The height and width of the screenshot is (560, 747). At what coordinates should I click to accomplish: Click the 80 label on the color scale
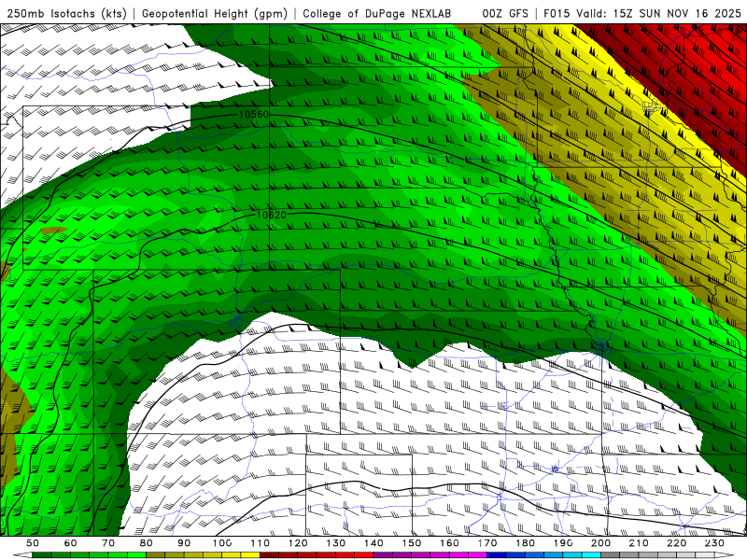tap(147, 543)
